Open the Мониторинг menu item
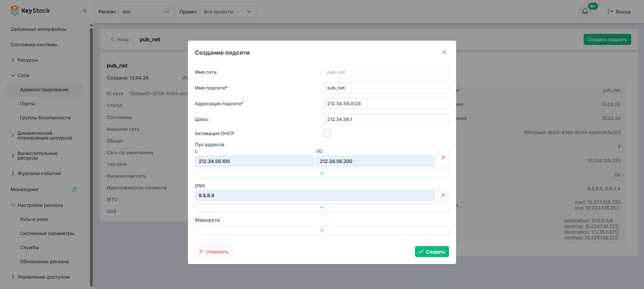This screenshot has height=289, width=644. 25,189
